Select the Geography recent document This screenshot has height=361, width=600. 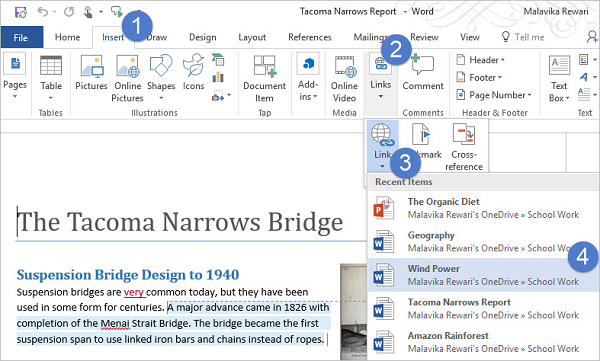[484, 242]
